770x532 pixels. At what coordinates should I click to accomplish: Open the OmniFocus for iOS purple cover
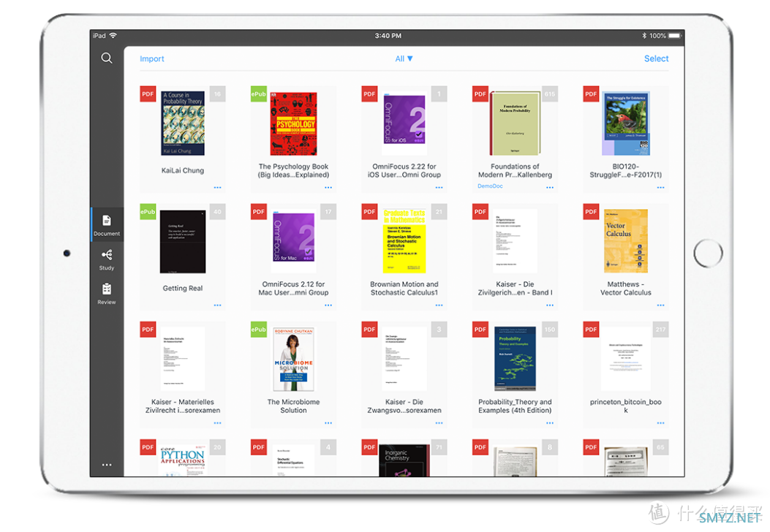point(404,119)
